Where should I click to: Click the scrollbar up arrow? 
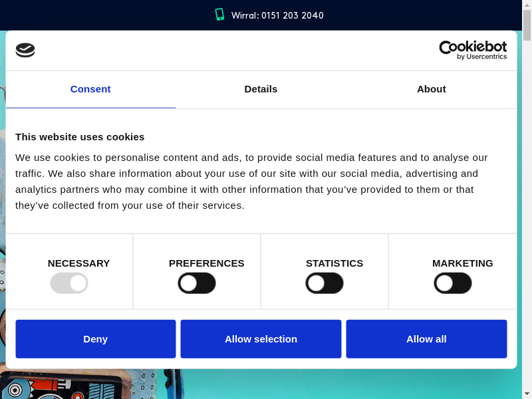pyautogui.click(x=527, y=5)
